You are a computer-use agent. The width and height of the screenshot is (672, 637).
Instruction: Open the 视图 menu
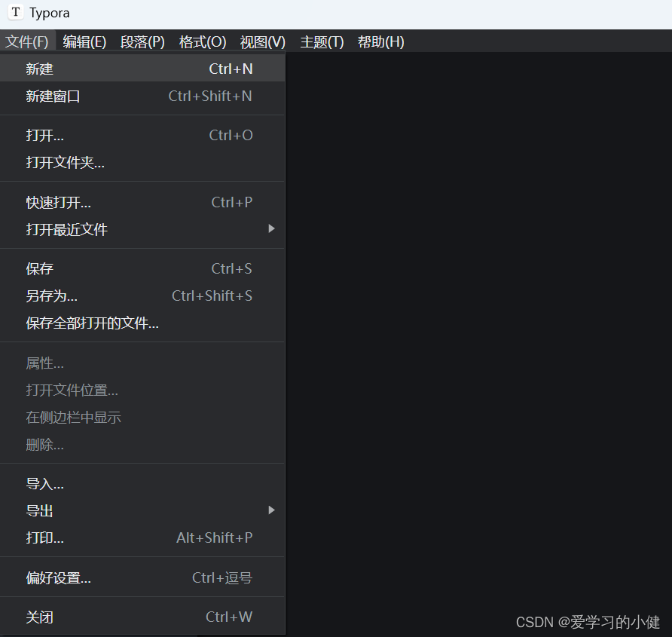261,41
